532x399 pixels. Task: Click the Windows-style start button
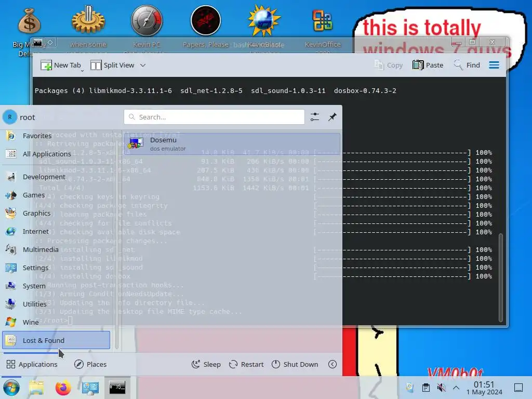pos(11,388)
